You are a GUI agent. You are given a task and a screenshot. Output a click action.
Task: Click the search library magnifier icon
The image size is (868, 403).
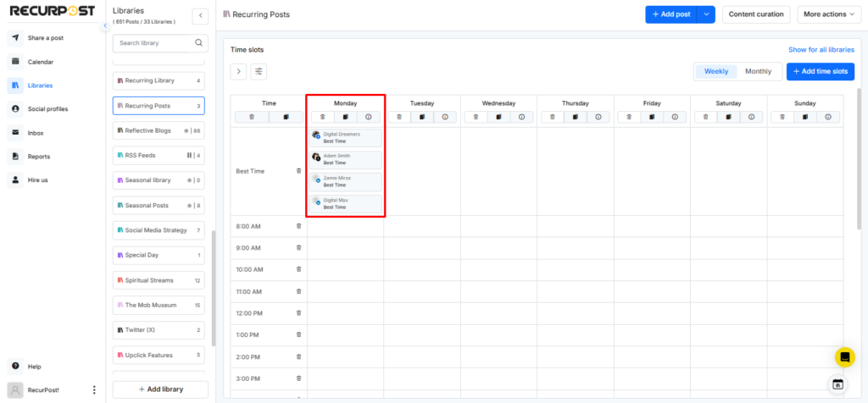[x=198, y=42]
